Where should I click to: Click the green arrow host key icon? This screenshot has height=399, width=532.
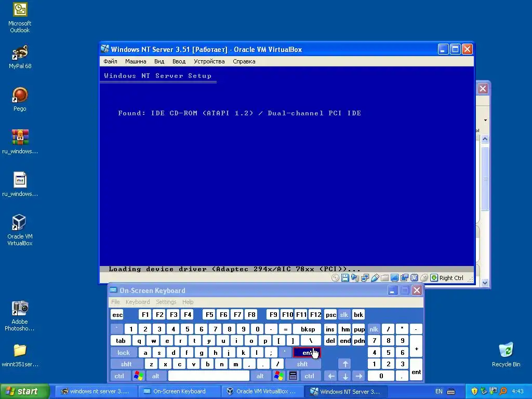pyautogui.click(x=434, y=278)
